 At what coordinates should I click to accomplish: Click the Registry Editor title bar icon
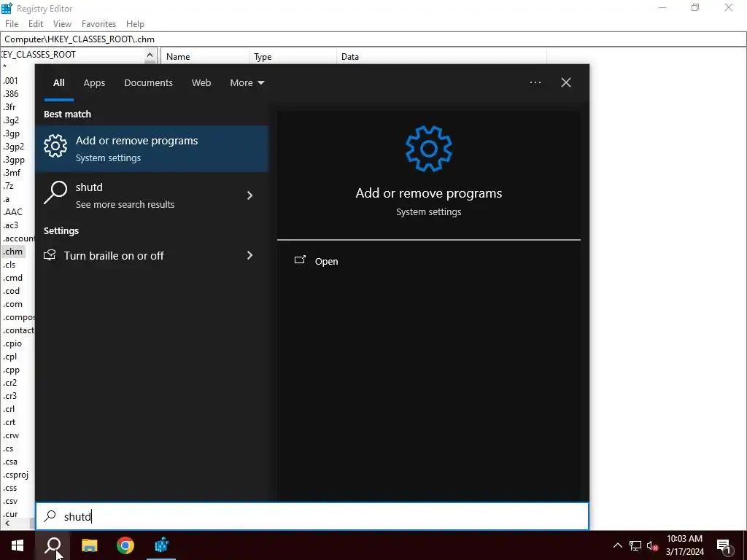pyautogui.click(x=7, y=8)
